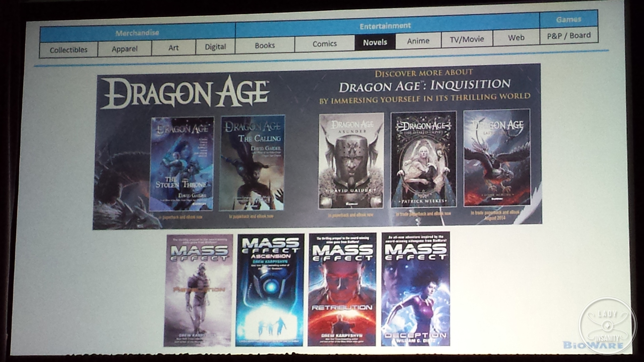Select the Collectibles tab

coord(68,50)
